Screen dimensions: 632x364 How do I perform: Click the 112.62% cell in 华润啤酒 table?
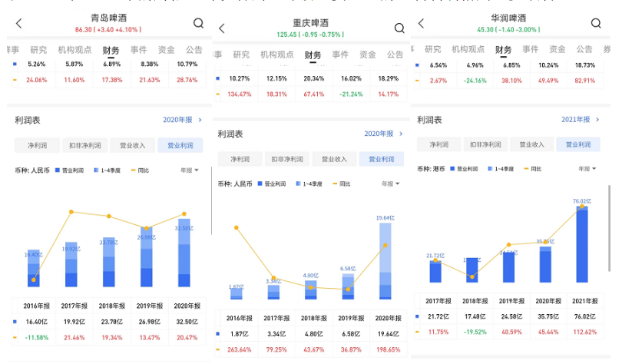point(584,333)
